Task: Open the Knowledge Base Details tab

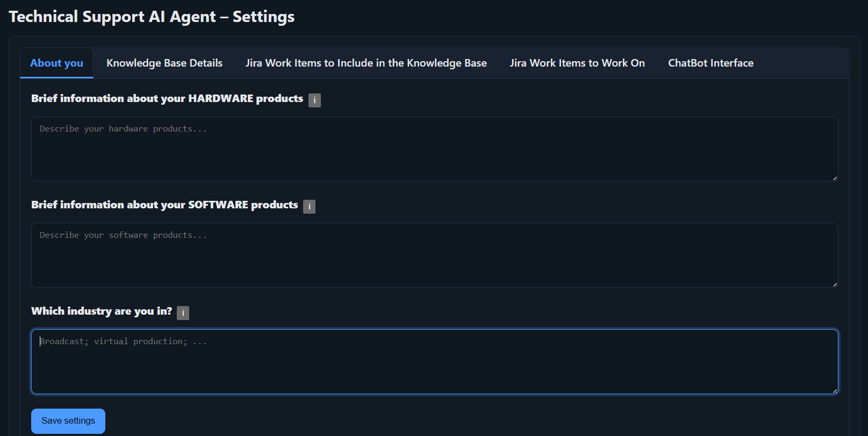Action: 164,63
